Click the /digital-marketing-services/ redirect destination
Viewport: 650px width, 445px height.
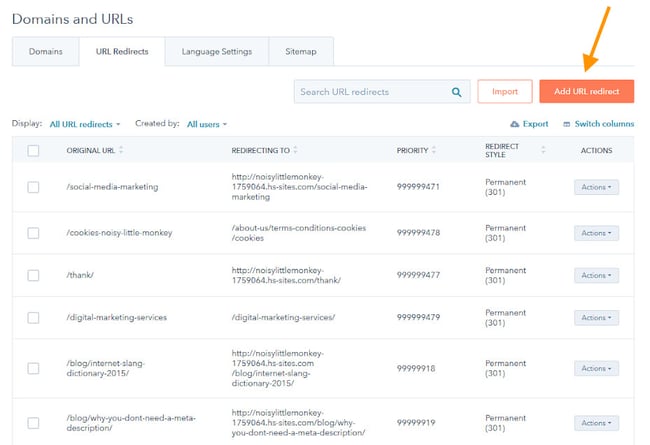click(283, 318)
